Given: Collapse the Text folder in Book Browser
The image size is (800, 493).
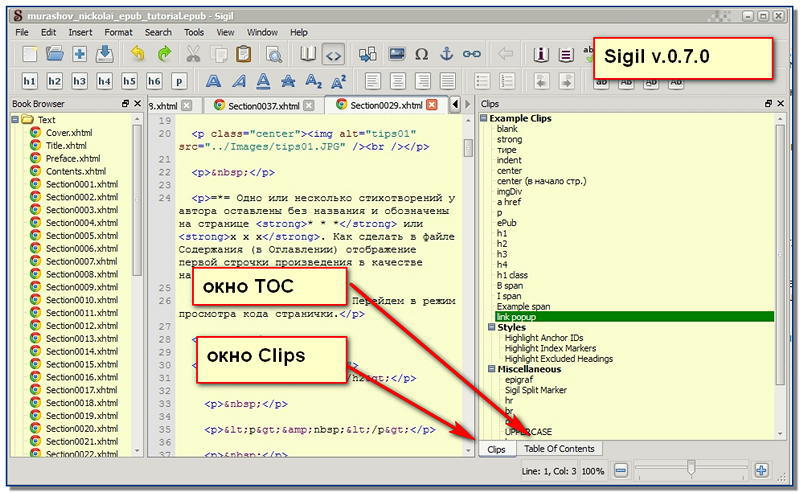Looking at the screenshot, I should pos(15,119).
